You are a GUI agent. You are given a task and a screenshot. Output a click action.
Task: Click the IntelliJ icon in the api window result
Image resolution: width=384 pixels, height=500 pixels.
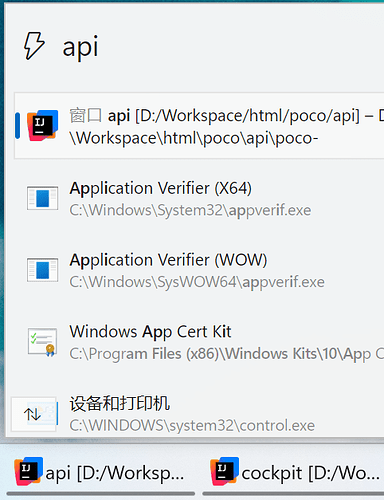[x=42, y=126]
